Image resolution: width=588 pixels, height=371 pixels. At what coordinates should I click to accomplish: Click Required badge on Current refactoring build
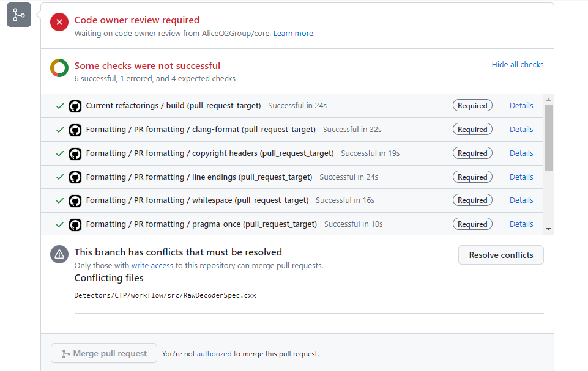click(x=472, y=106)
